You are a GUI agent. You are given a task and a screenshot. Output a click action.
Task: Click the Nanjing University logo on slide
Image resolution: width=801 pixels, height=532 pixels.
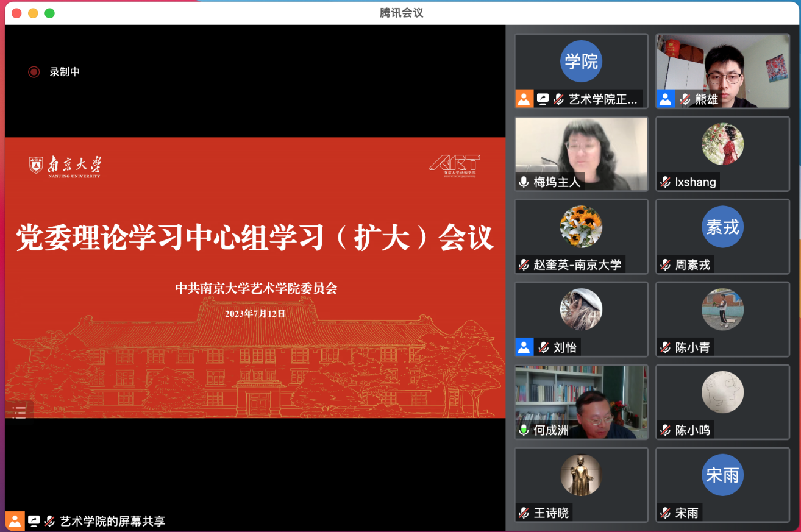pyautogui.click(x=65, y=166)
